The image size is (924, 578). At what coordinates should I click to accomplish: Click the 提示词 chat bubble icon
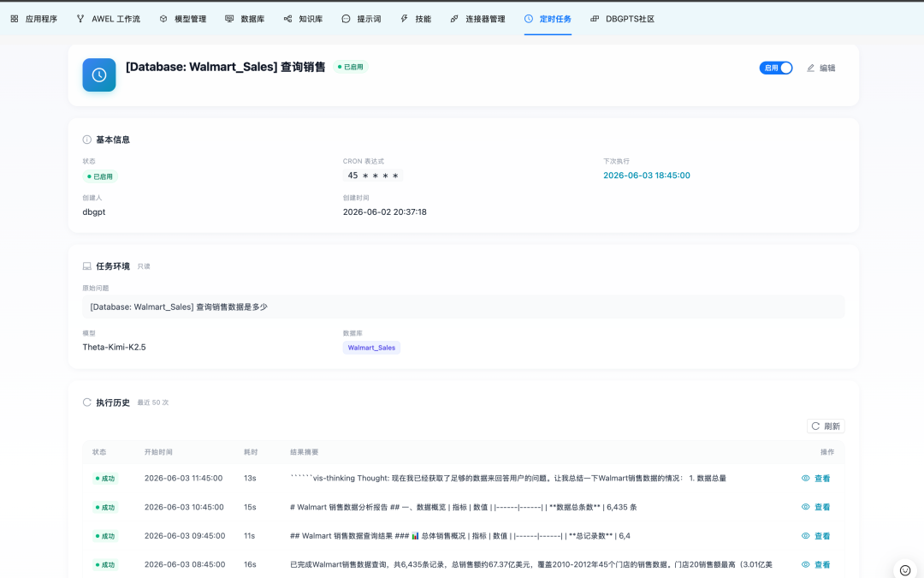[346, 19]
